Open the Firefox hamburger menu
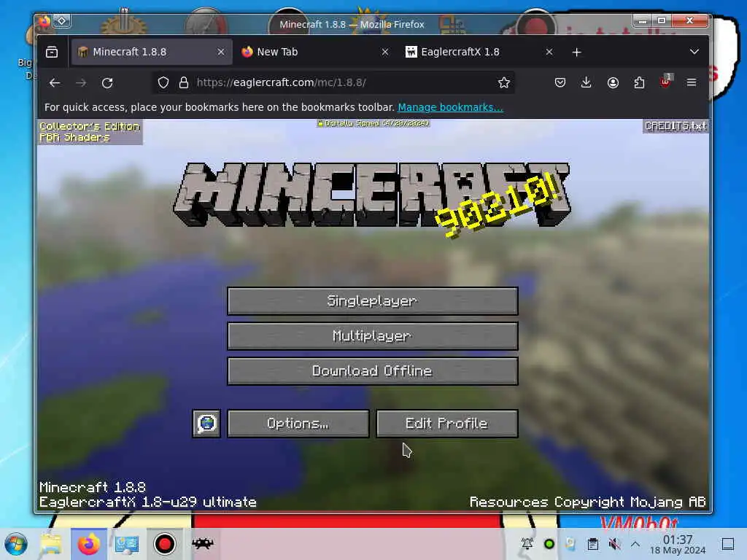Screen dimensions: 747x560 pos(692,83)
